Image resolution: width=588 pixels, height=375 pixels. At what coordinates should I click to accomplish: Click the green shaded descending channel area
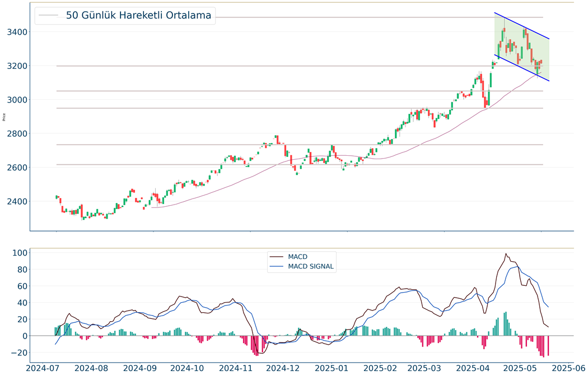(x=522, y=47)
